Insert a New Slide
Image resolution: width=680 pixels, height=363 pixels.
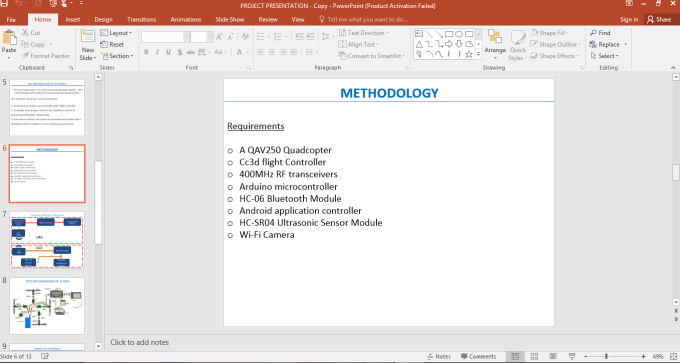coord(88,45)
